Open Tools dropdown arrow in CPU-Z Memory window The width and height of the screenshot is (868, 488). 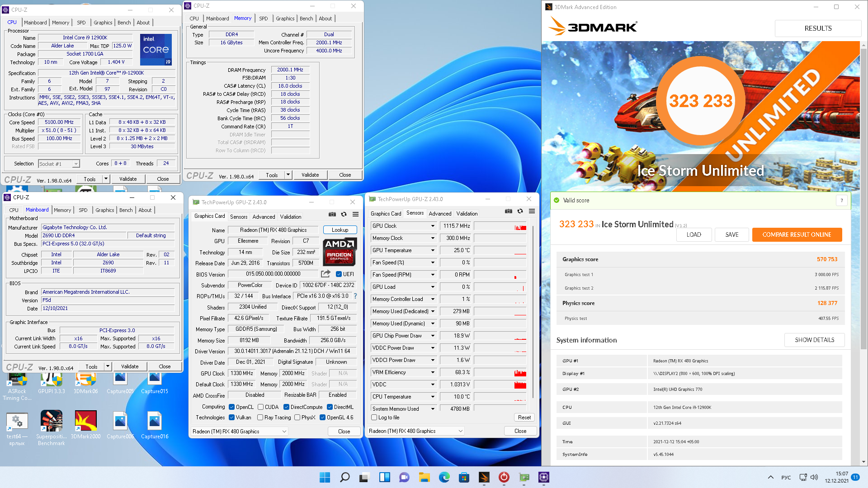click(288, 175)
